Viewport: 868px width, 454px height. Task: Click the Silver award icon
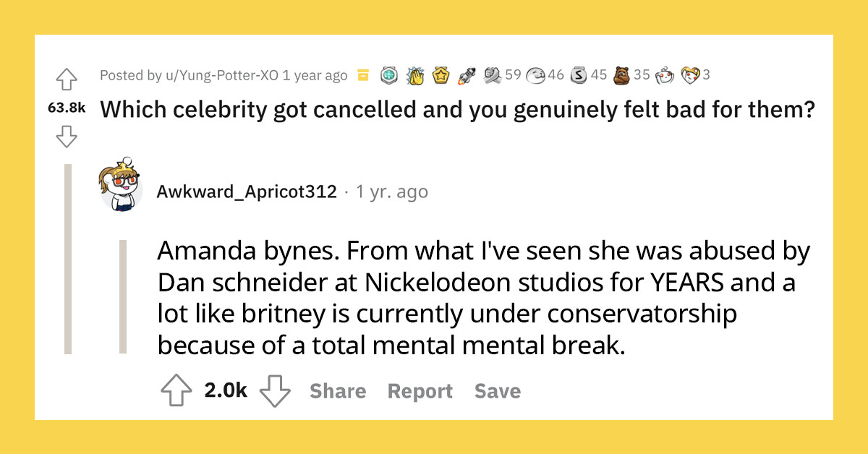tap(579, 74)
